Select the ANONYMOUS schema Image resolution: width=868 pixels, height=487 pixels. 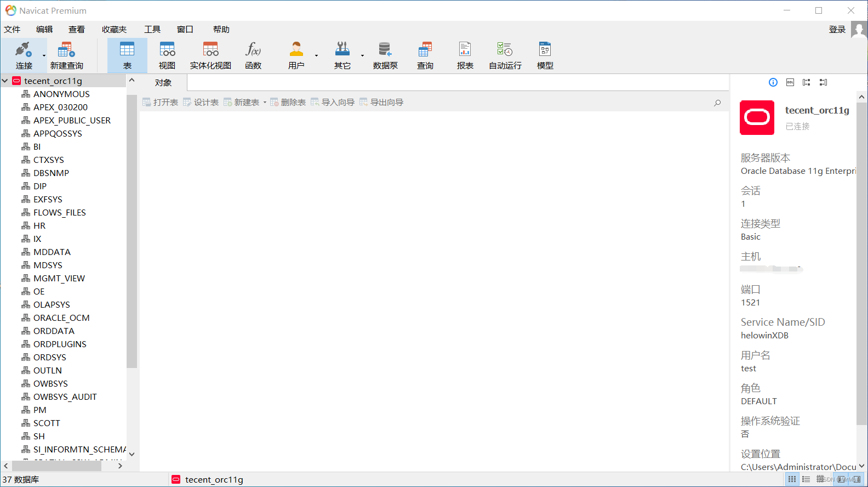click(61, 94)
